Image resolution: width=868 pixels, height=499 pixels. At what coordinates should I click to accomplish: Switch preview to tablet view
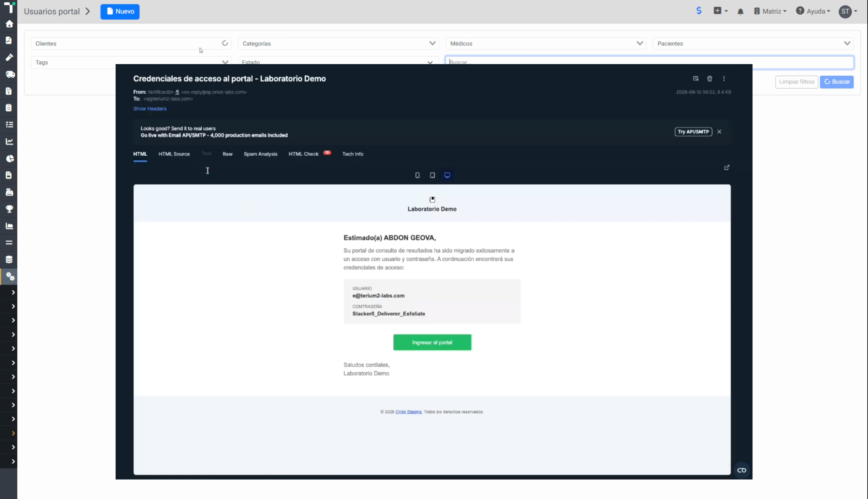tap(432, 175)
